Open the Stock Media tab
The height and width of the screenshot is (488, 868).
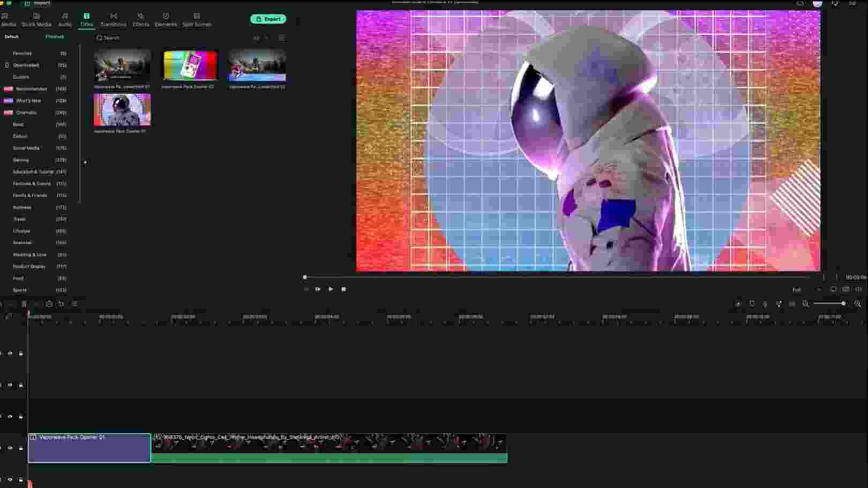point(36,20)
